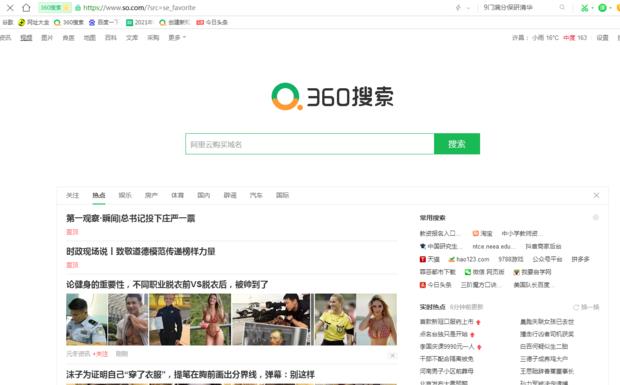Focus the main 360 search input
This screenshot has height=385, width=620.
pyautogui.click(x=310, y=144)
